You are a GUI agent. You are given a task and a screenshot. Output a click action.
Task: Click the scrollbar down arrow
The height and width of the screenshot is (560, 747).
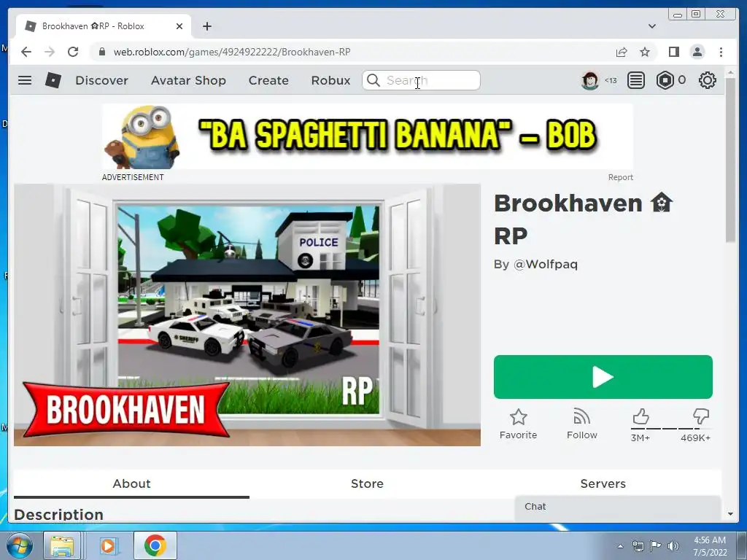pyautogui.click(x=731, y=514)
